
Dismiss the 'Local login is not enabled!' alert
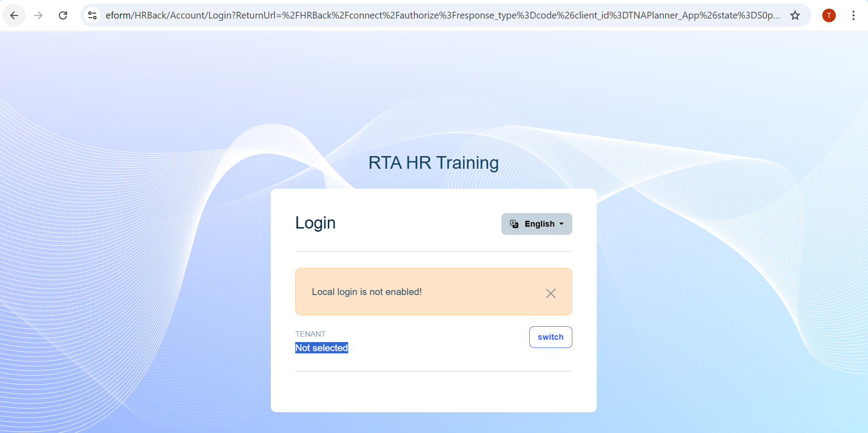coord(550,293)
